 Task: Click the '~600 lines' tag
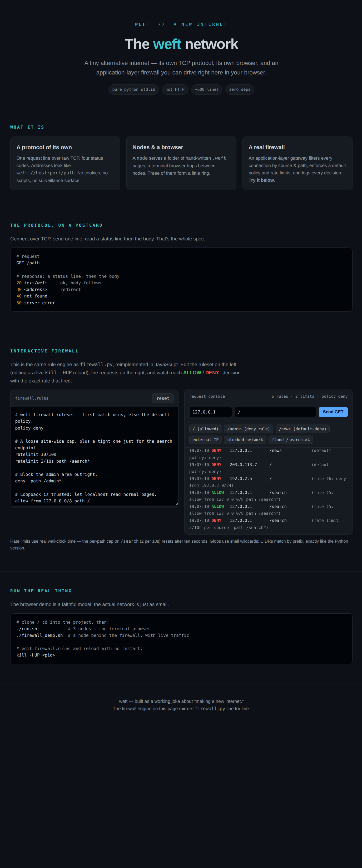click(206, 90)
